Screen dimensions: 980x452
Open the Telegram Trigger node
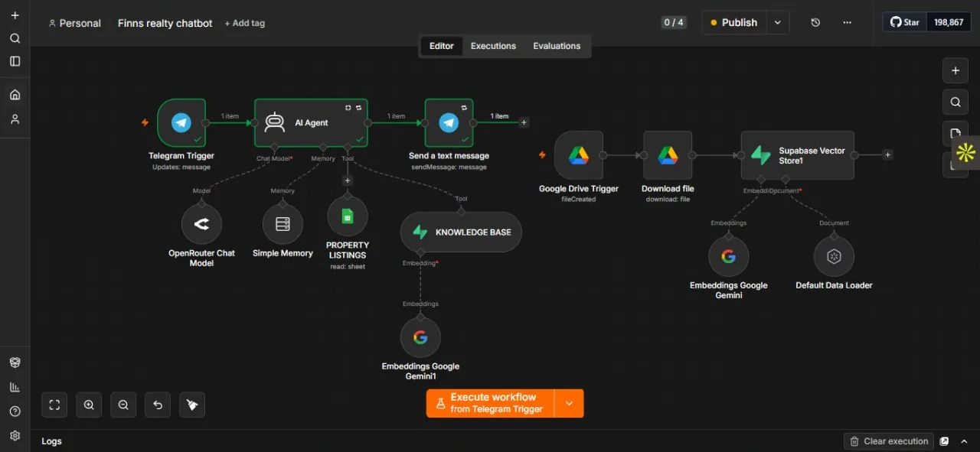click(181, 122)
